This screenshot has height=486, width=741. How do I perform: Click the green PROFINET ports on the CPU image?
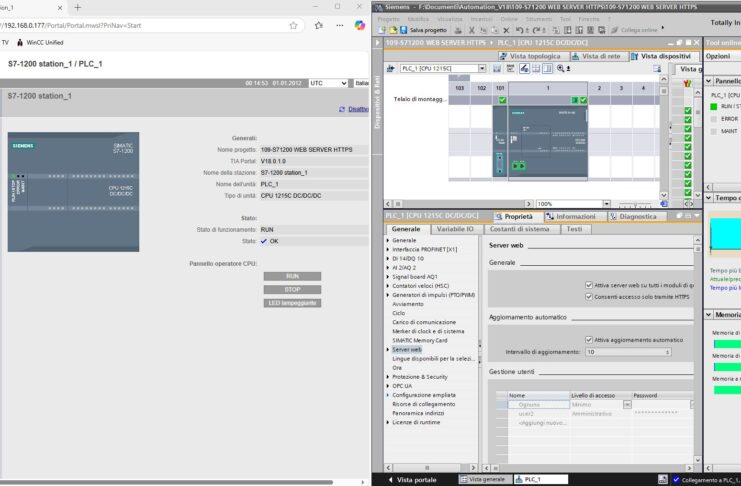coord(519,165)
